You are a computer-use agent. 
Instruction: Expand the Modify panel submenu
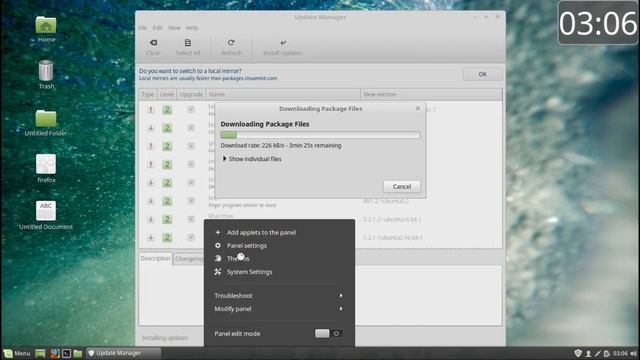click(278, 309)
